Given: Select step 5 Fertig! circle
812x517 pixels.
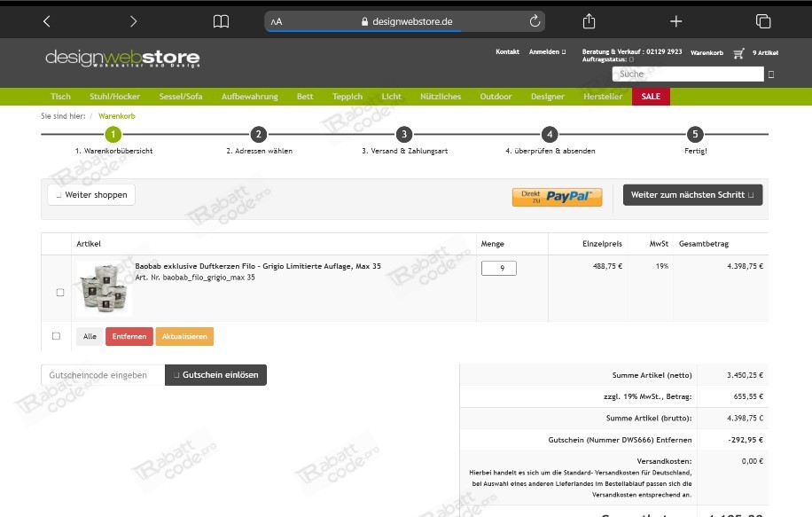Looking at the screenshot, I should point(695,134).
